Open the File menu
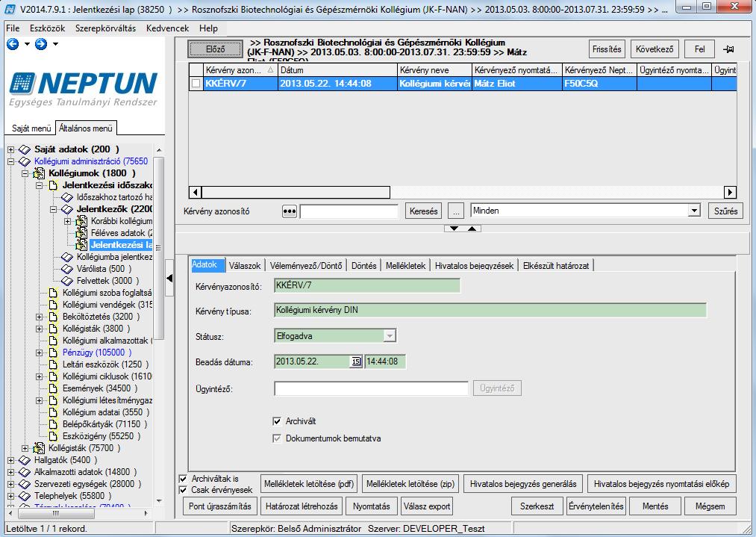The width and height of the screenshot is (756, 537). 13,28
